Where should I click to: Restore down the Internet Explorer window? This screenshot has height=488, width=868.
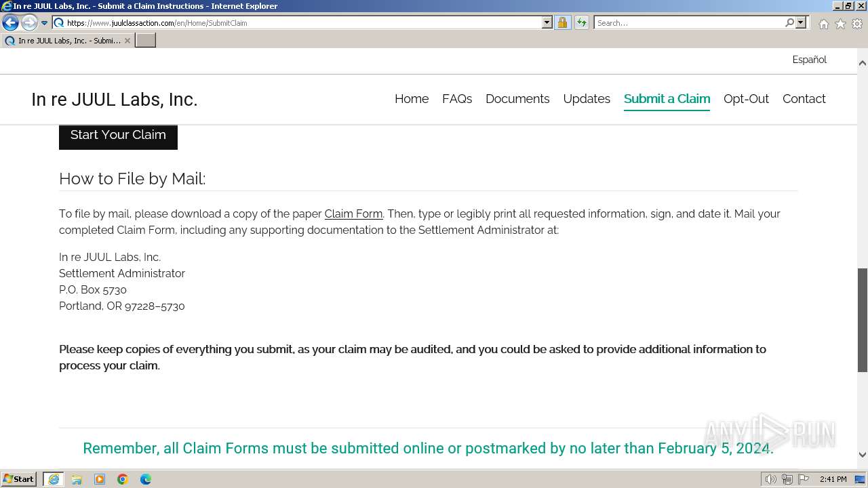(849, 6)
